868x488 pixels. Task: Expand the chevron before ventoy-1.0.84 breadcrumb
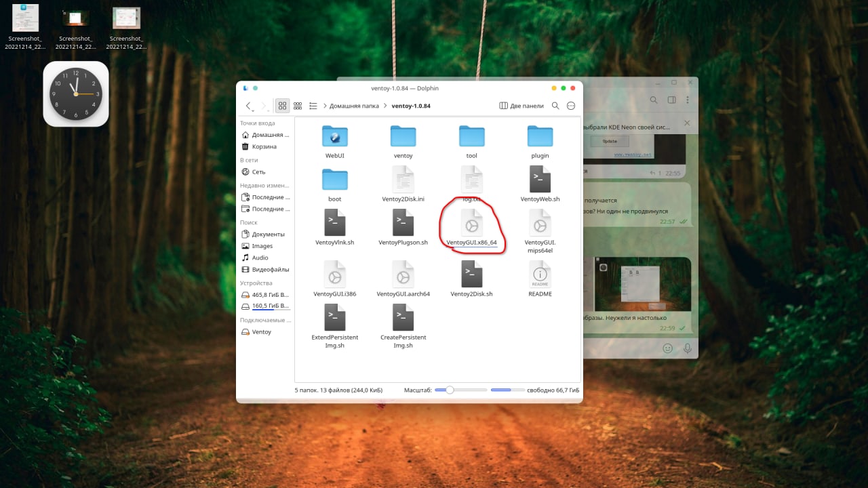[x=386, y=106]
